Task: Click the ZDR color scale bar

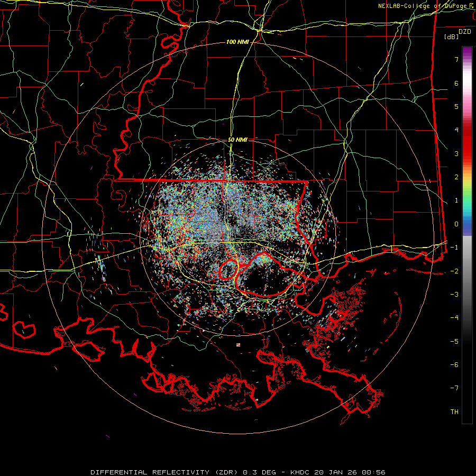Action: pyautogui.click(x=467, y=235)
